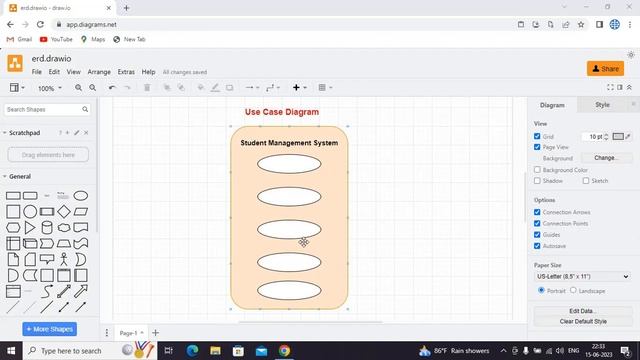Click the fullscreen icon in toolbar
Viewport: 640px width, 360px height.
tap(610, 87)
